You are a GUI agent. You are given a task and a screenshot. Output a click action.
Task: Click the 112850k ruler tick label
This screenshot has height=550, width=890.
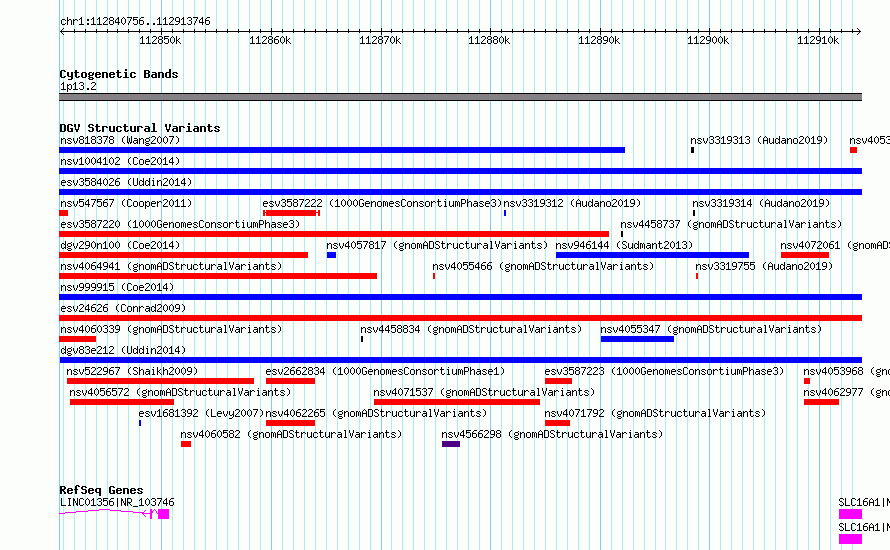click(160, 40)
